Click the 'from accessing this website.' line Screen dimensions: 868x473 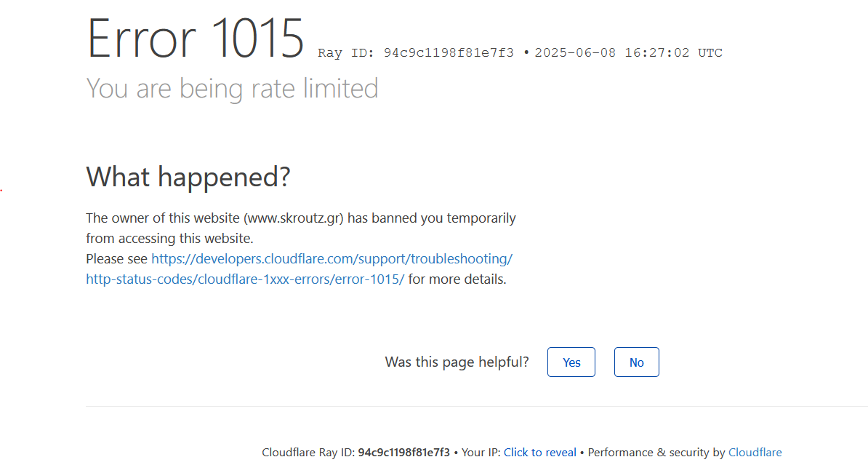click(x=169, y=239)
